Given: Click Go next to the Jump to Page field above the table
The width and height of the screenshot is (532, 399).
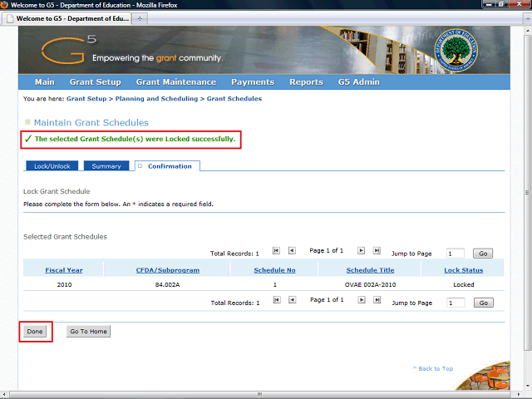Looking at the screenshot, I should 483,254.
